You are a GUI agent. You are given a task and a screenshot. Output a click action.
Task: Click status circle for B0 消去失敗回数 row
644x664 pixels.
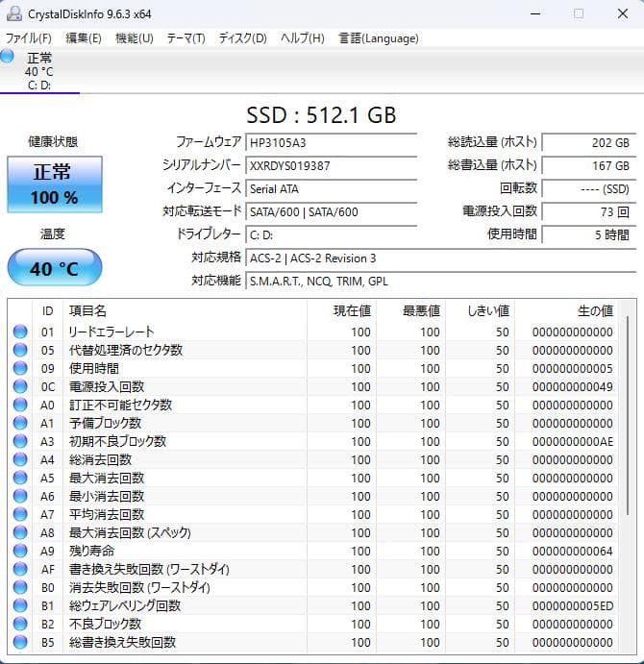click(20, 587)
